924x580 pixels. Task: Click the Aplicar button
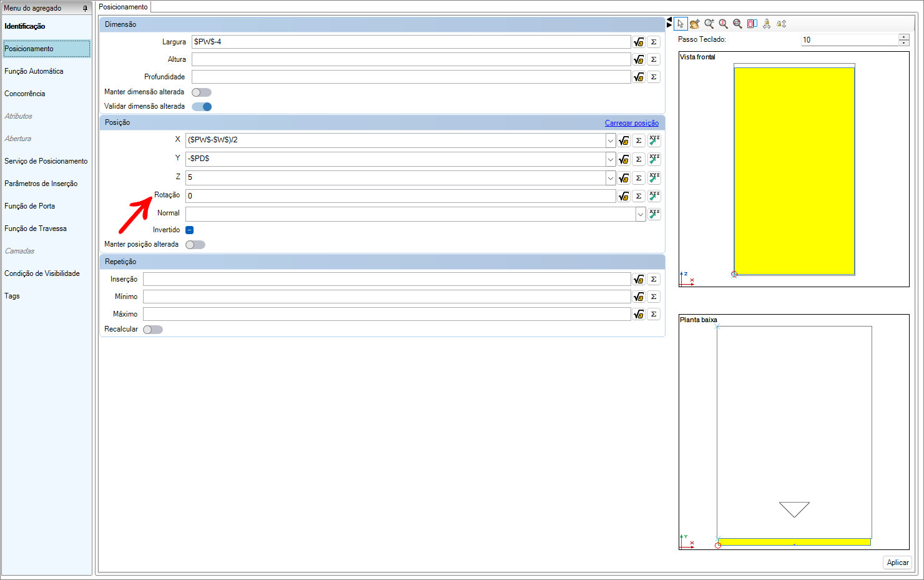click(898, 563)
